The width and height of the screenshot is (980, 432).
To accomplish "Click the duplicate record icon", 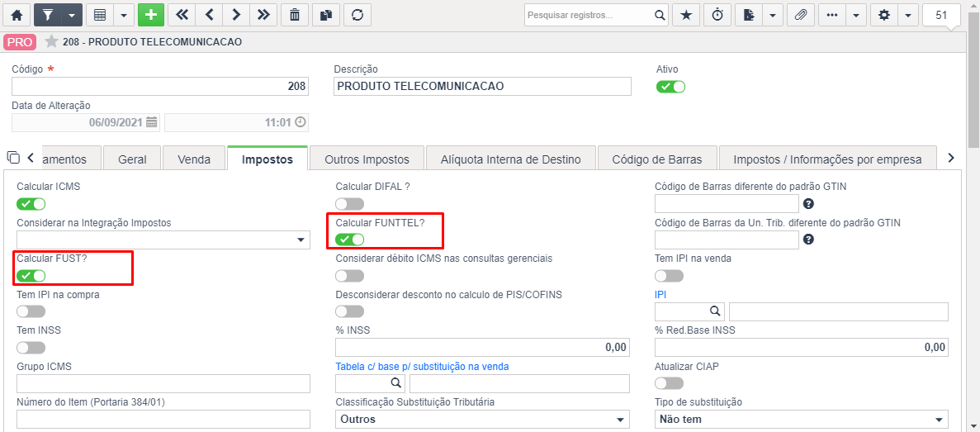I will (x=326, y=15).
